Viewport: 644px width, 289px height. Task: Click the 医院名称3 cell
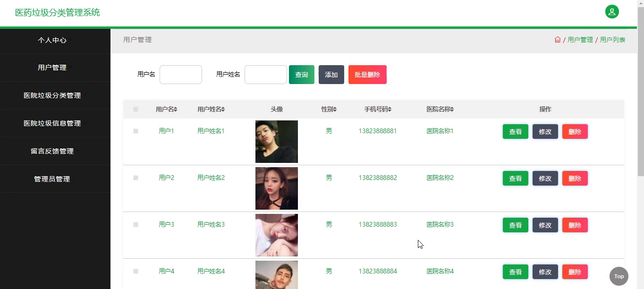(x=440, y=224)
